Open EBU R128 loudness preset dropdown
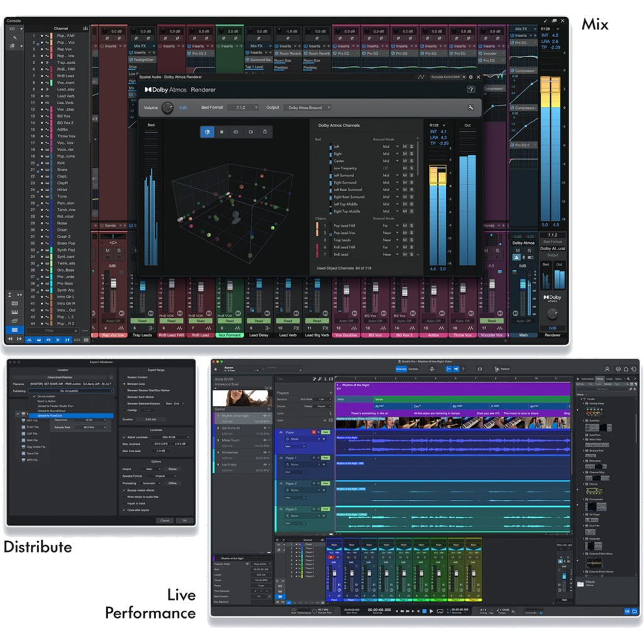 coord(172,437)
